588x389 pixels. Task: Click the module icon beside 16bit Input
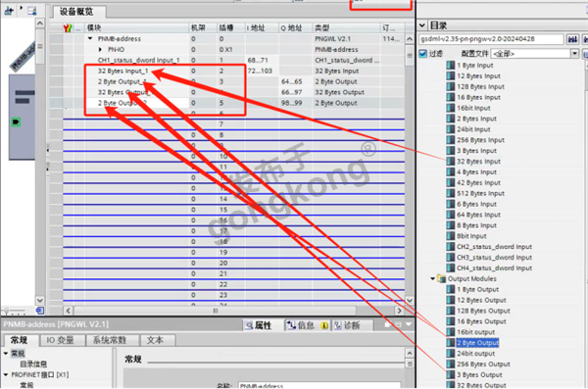click(x=451, y=108)
